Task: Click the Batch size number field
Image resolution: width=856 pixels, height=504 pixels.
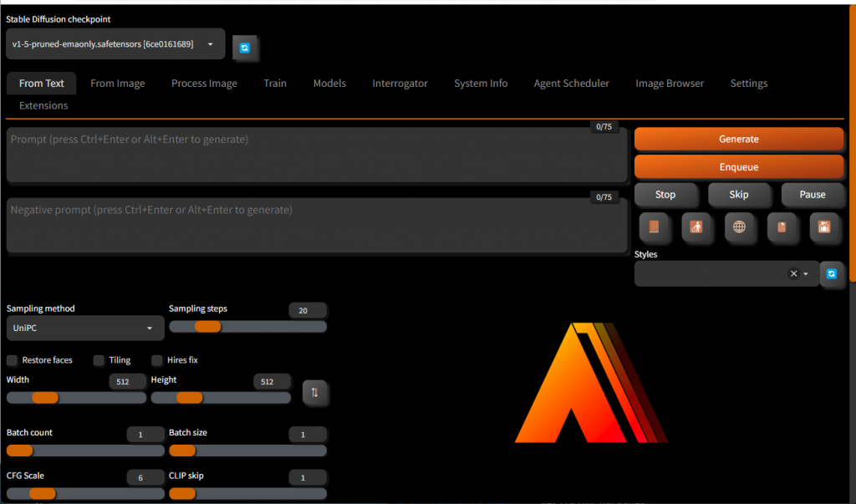Action: pos(308,434)
